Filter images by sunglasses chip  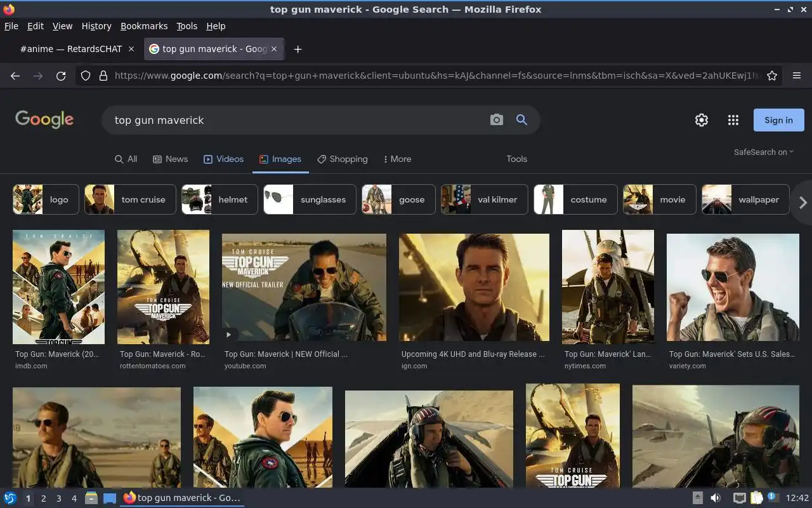[310, 199]
